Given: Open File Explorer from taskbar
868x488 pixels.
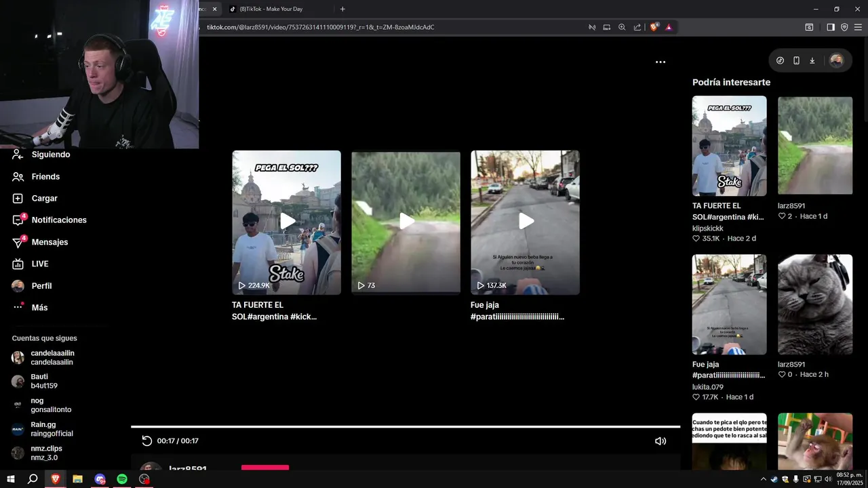Looking at the screenshot, I should click(77, 479).
